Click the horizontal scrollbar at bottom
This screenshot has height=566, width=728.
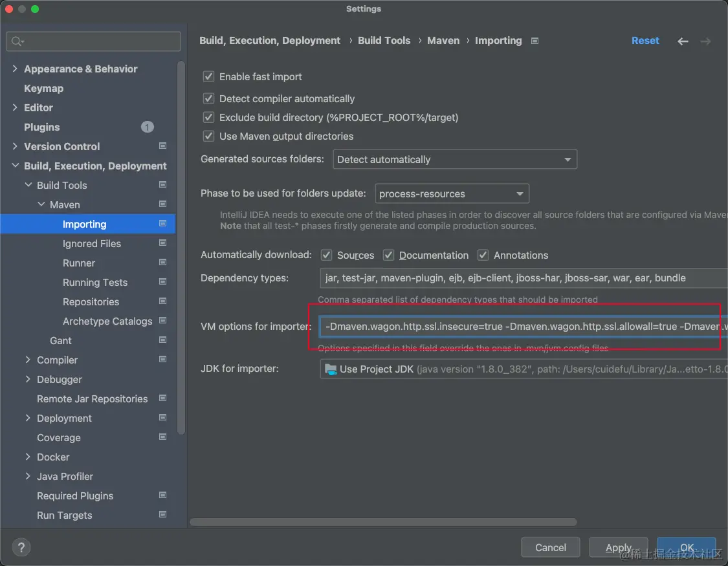pyautogui.click(x=384, y=522)
